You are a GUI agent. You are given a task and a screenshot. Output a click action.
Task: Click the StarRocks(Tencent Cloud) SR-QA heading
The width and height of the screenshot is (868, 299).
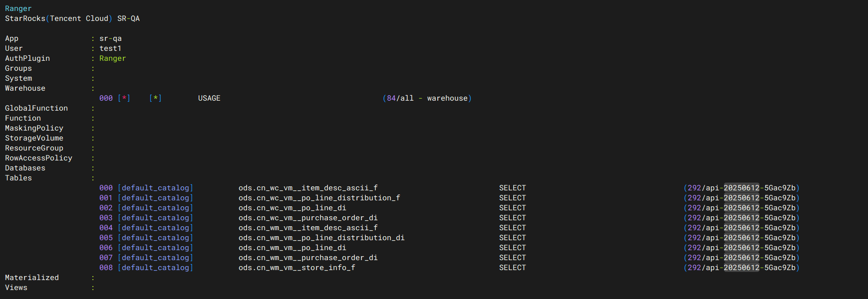click(72, 18)
